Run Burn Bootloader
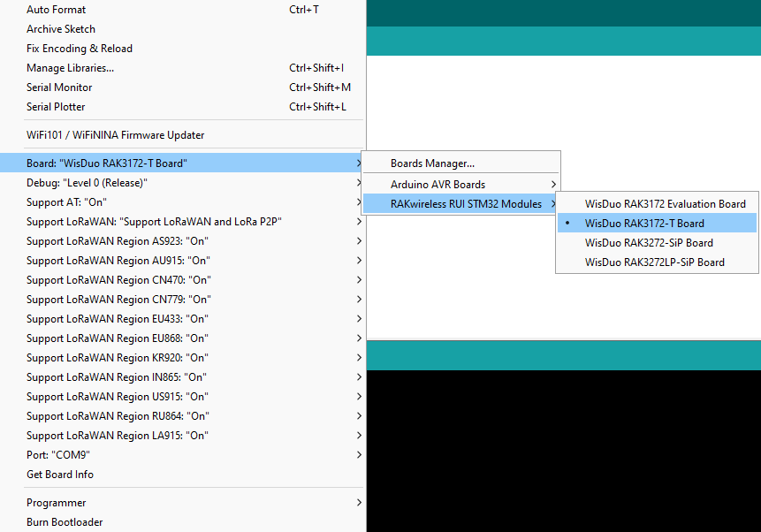 [x=65, y=522]
